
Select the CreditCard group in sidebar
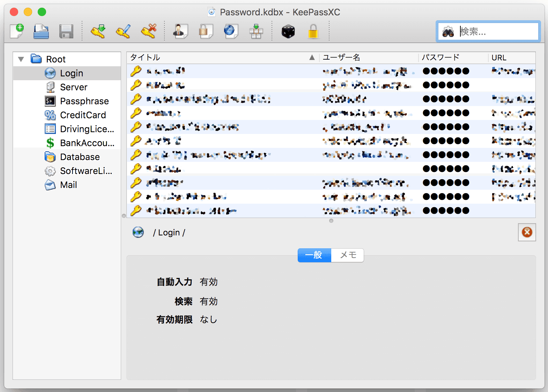tap(83, 115)
